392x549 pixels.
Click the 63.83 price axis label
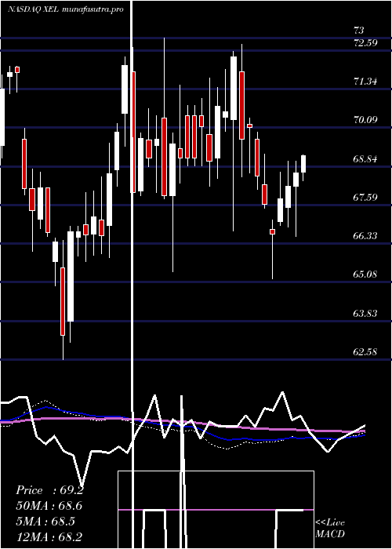pyautogui.click(x=365, y=313)
